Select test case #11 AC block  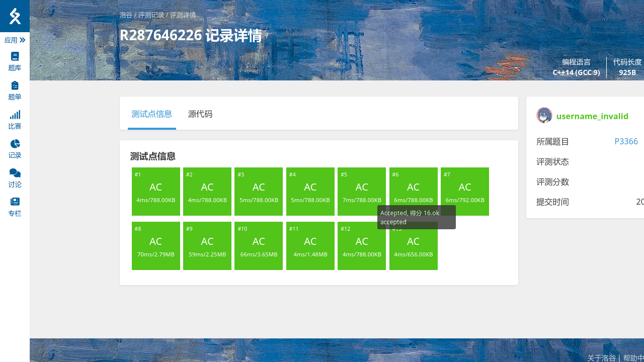pos(310,246)
